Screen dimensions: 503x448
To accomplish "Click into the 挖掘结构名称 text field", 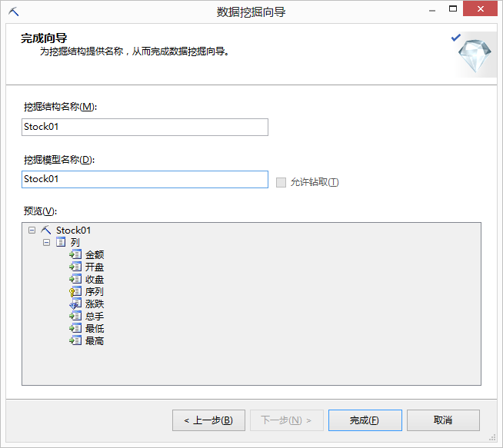I will pyautogui.click(x=145, y=128).
